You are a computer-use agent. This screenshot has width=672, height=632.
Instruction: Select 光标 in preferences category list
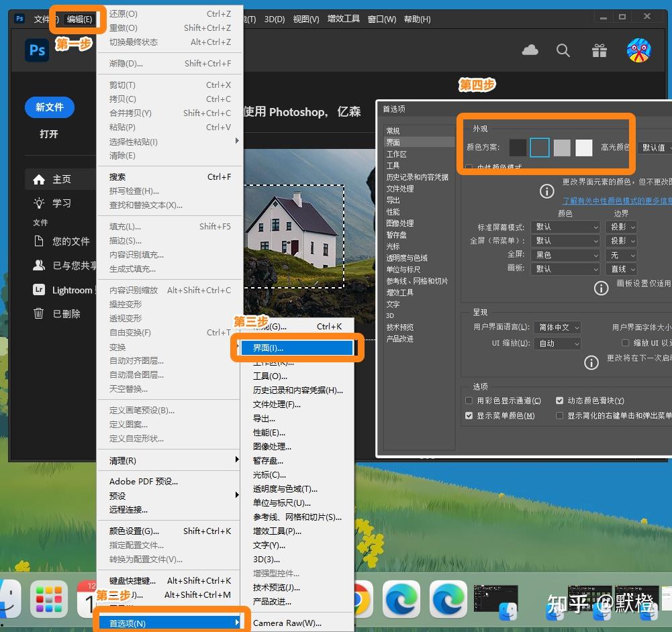point(393,247)
